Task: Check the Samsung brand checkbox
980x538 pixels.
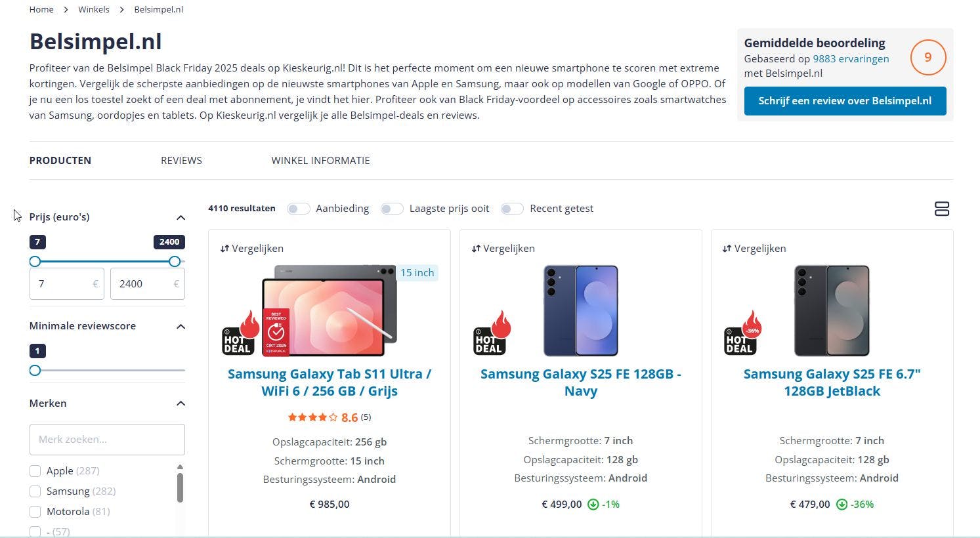Action: pos(35,491)
